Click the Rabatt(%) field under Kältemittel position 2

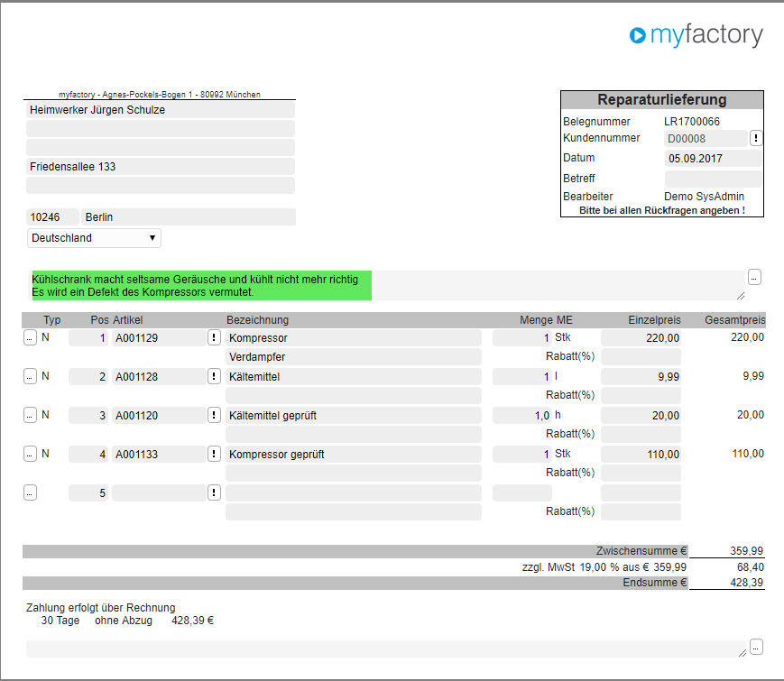[x=641, y=395]
